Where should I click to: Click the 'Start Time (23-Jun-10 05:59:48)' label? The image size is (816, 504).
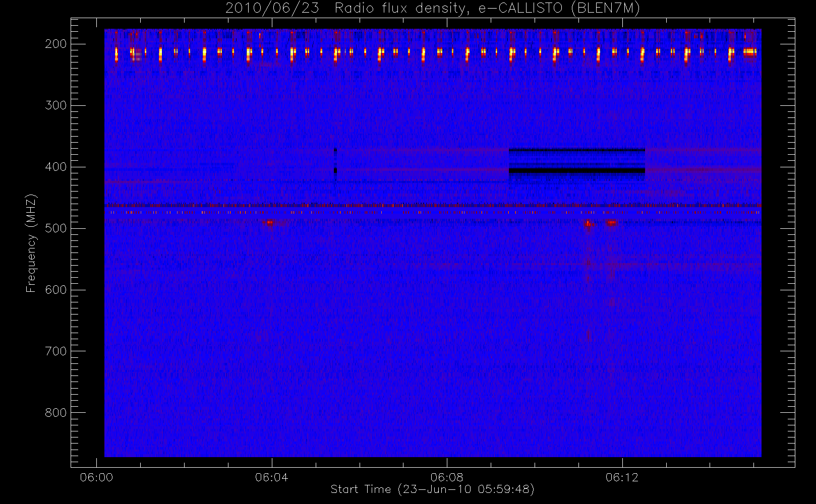click(x=432, y=489)
